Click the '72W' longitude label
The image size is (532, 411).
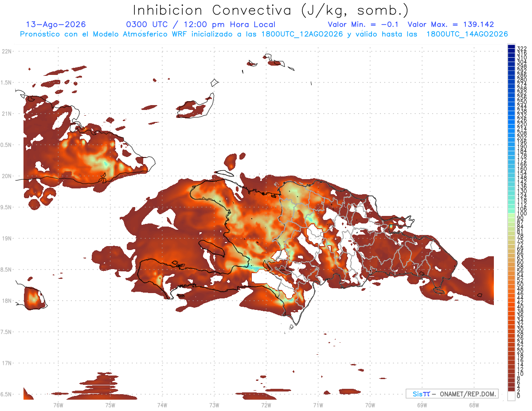click(266, 405)
